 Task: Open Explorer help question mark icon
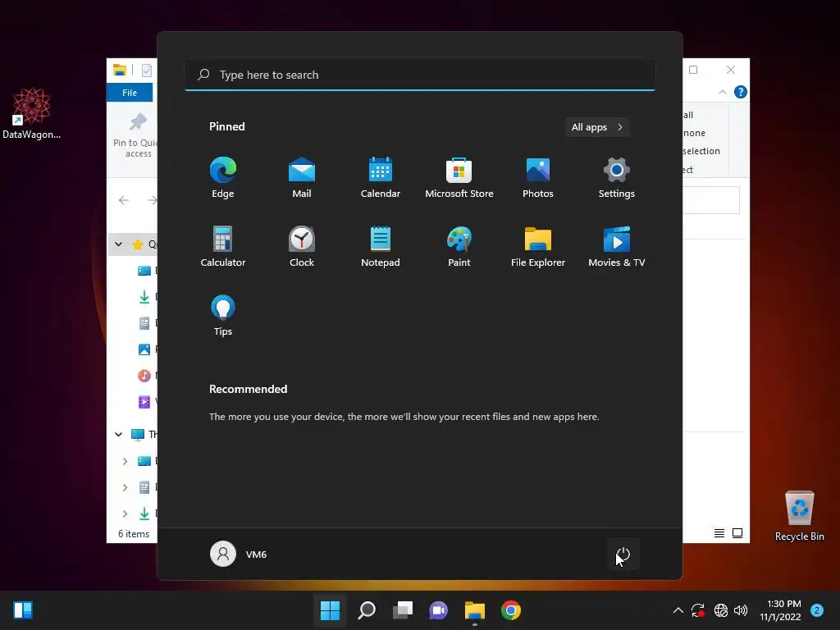pyautogui.click(x=741, y=92)
